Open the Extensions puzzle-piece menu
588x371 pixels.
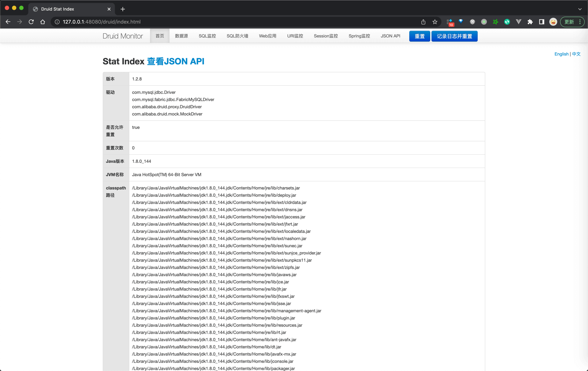[x=530, y=22]
